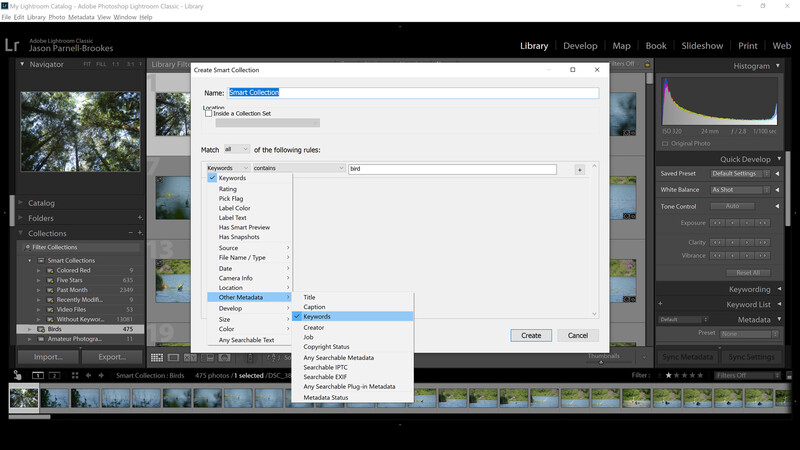
Task: Click the keyword value field containing 'bird'
Action: click(453, 169)
